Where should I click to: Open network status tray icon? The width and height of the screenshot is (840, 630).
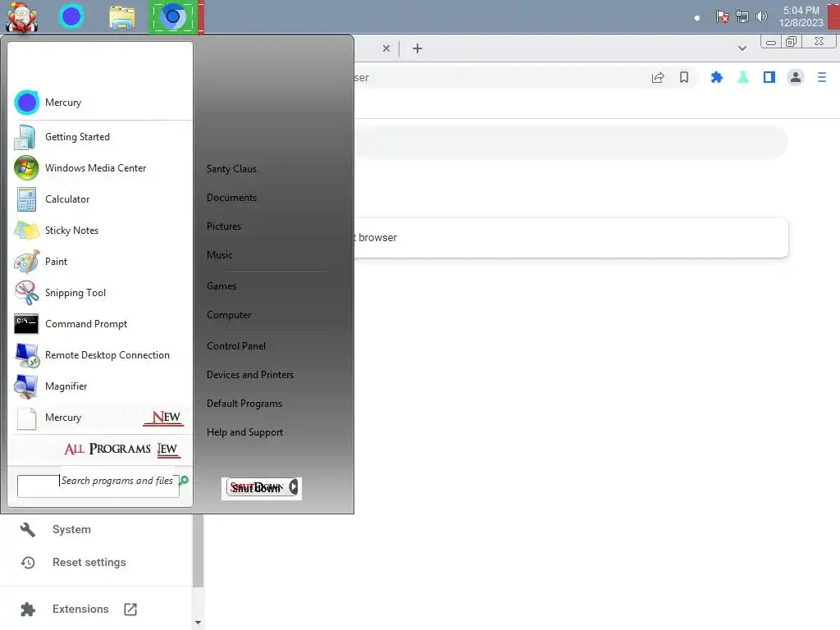(x=742, y=16)
